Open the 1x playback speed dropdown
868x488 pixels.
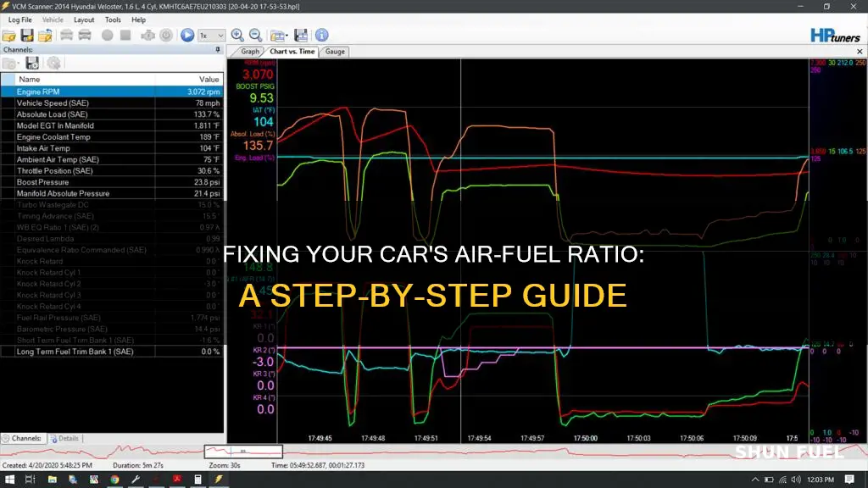211,36
